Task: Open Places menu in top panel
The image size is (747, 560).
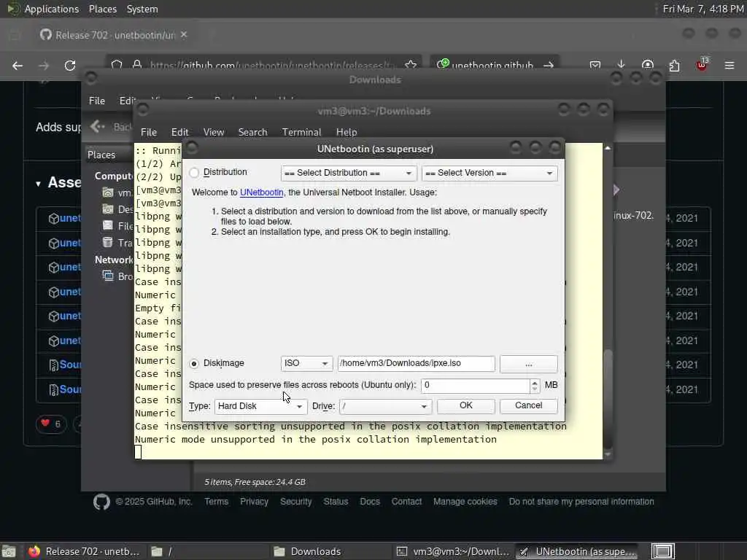Action: click(103, 9)
